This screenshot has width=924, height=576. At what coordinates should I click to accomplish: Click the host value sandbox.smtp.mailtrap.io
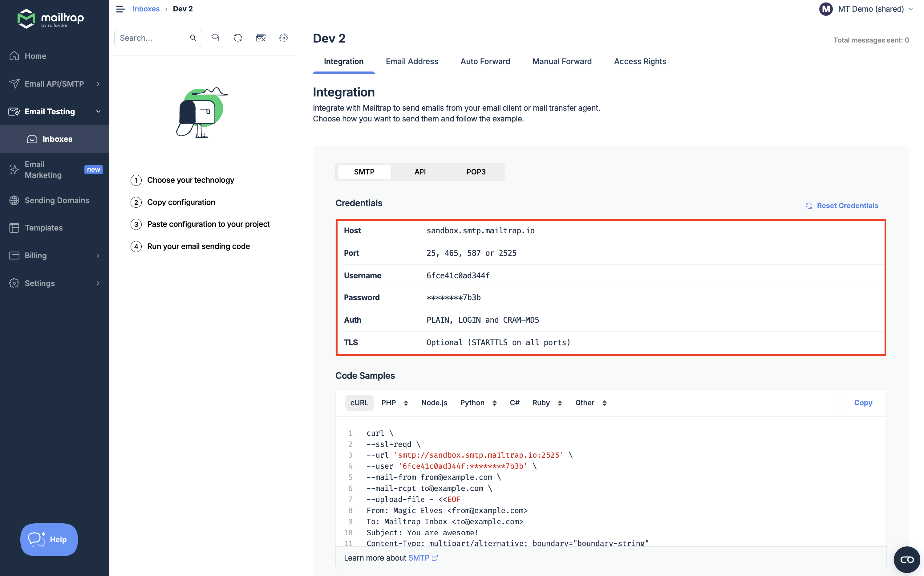coord(480,231)
